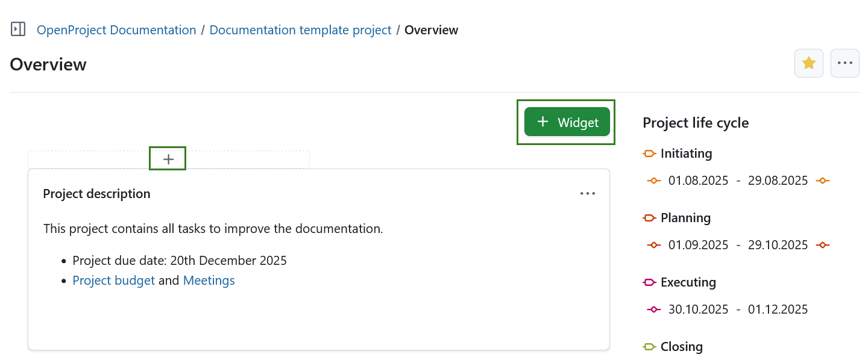Open the page more-options menu

click(844, 63)
